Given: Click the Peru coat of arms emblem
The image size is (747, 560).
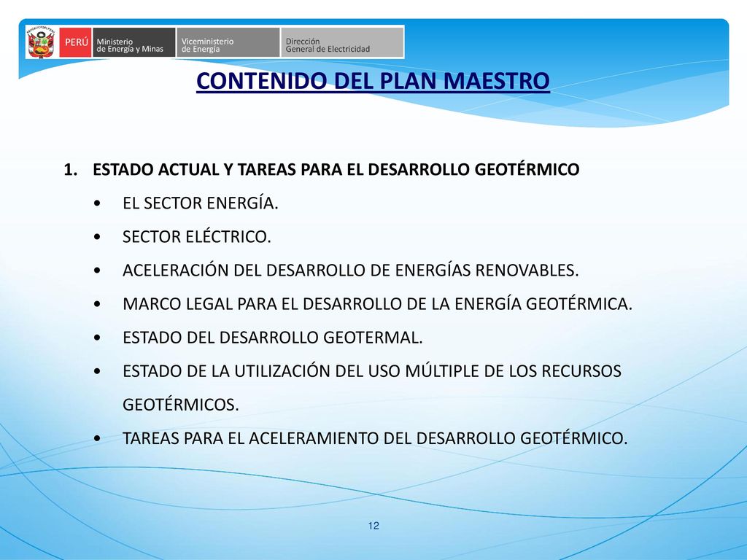Looking at the screenshot, I should coord(41,42).
